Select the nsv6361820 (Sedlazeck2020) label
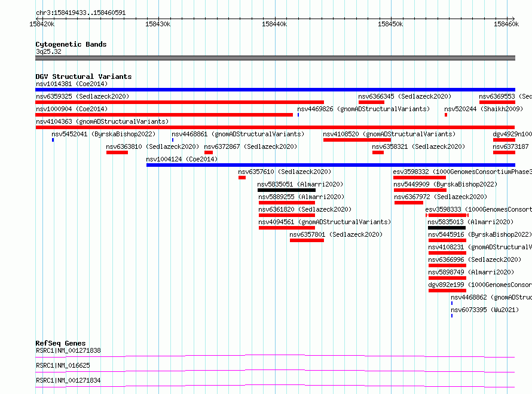Image resolution: width=532 pixels, height=394 pixels. tap(305, 209)
